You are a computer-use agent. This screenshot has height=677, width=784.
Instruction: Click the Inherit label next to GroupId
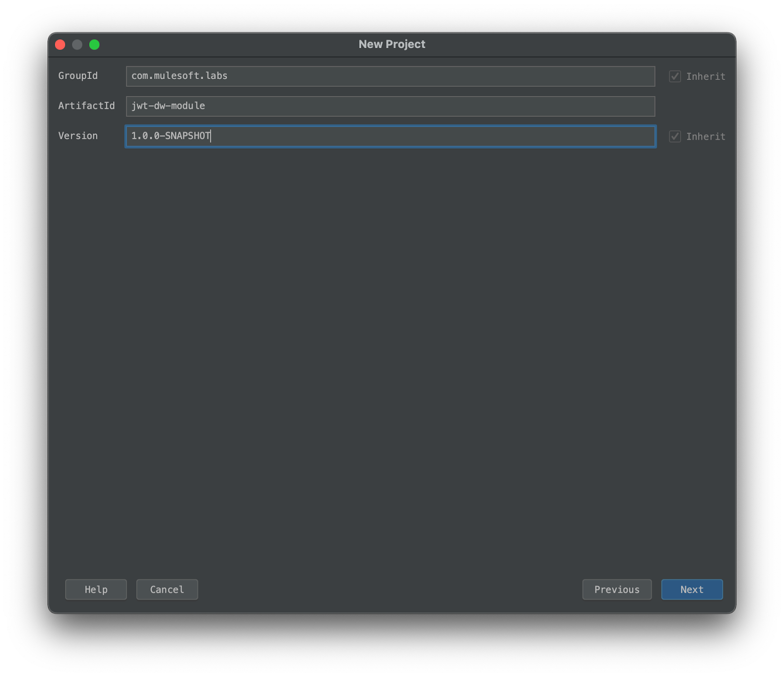pos(705,76)
